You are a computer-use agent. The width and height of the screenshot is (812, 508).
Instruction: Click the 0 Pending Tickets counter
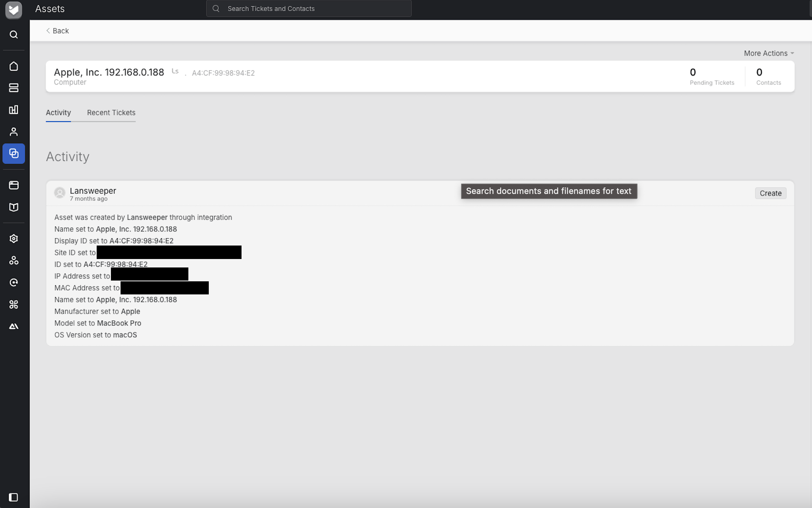pos(712,76)
